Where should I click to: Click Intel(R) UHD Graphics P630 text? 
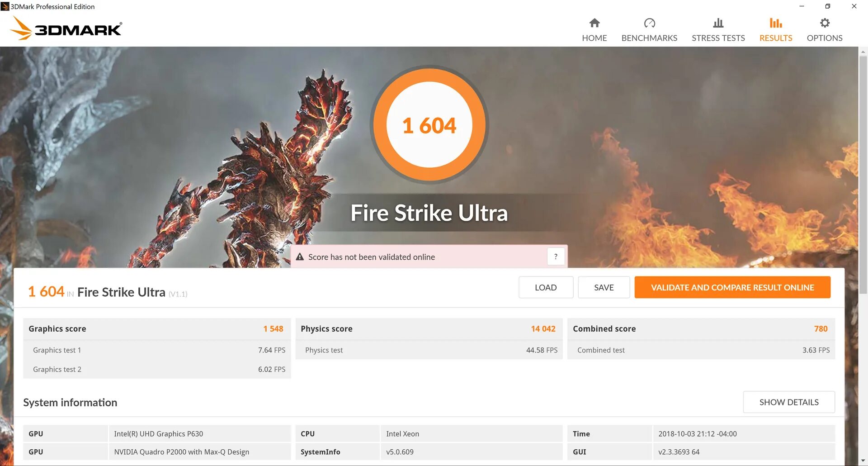point(159,434)
